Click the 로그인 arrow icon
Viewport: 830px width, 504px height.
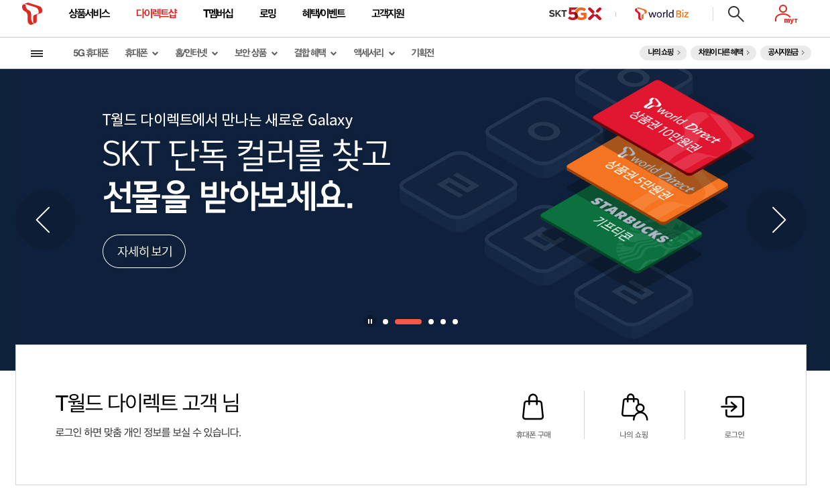[x=733, y=407]
